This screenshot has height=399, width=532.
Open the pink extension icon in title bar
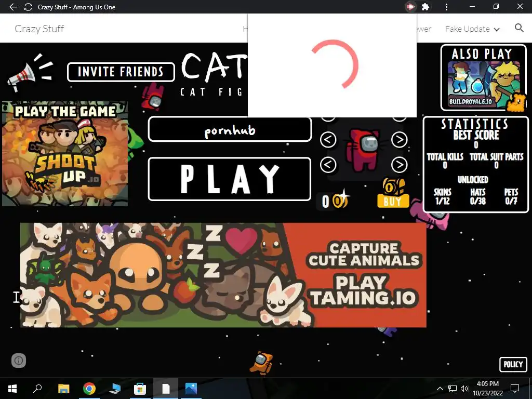pyautogui.click(x=410, y=7)
